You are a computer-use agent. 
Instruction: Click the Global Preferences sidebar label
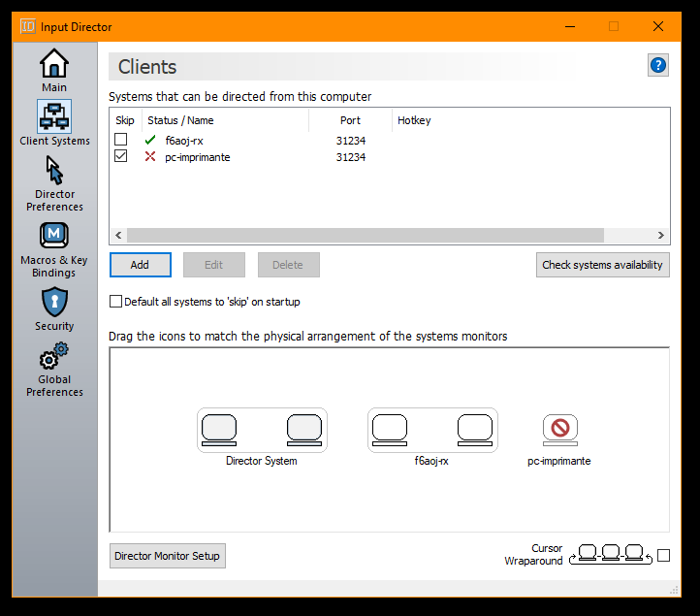click(x=54, y=385)
